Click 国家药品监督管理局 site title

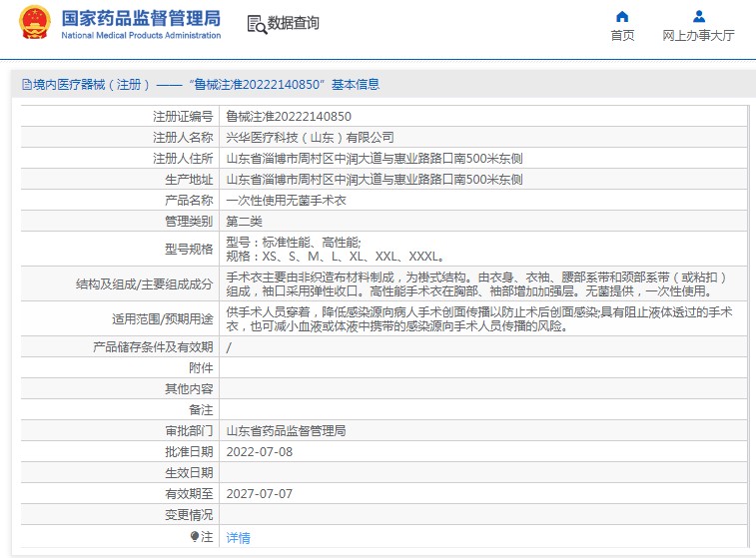click(141, 18)
